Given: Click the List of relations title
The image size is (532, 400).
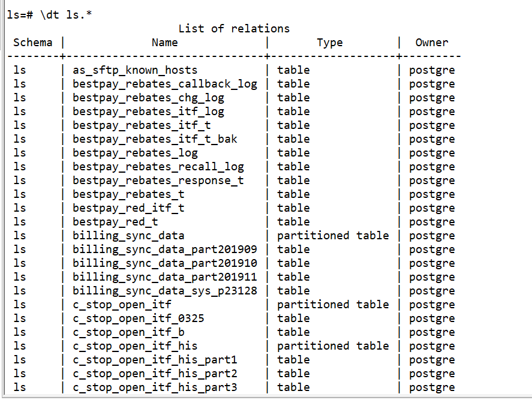Looking at the screenshot, I should coord(234,29).
